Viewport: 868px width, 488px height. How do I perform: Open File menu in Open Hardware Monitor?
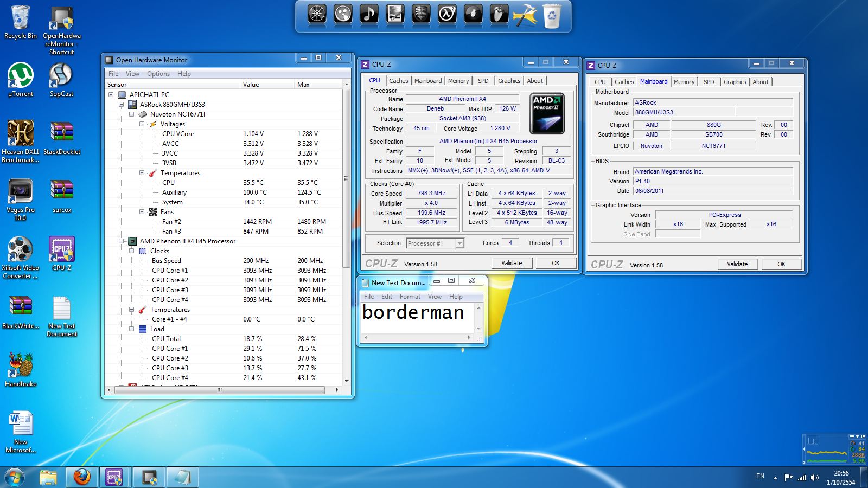[x=113, y=74]
